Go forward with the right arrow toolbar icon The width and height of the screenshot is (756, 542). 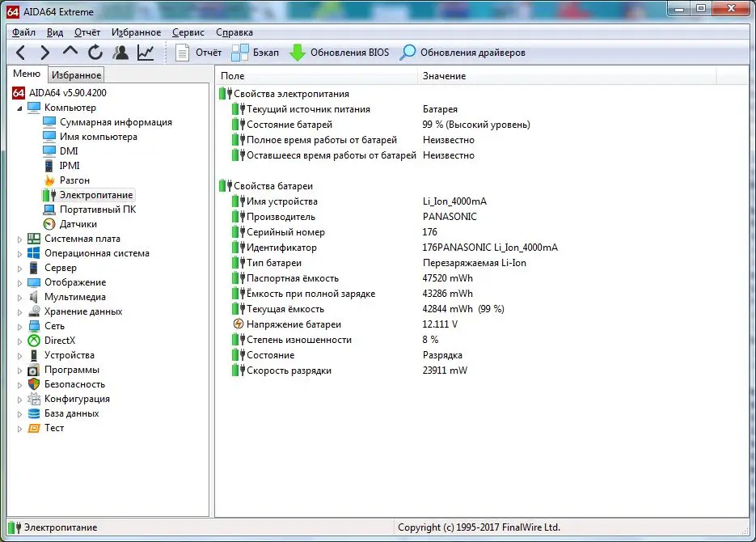coord(44,52)
